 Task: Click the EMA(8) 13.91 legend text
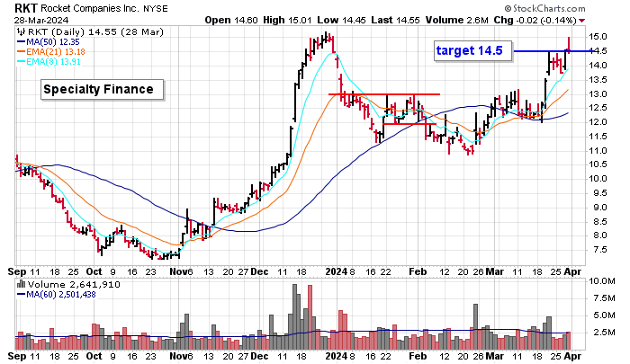coord(53,62)
